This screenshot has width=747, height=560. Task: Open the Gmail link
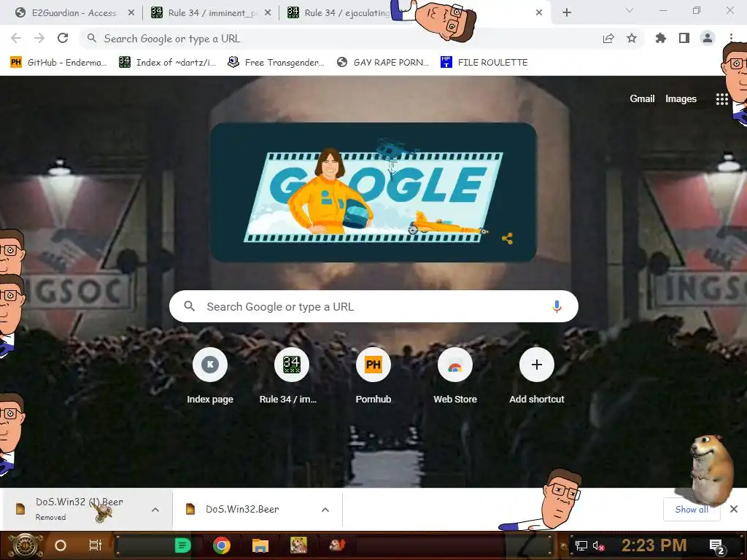tap(642, 98)
